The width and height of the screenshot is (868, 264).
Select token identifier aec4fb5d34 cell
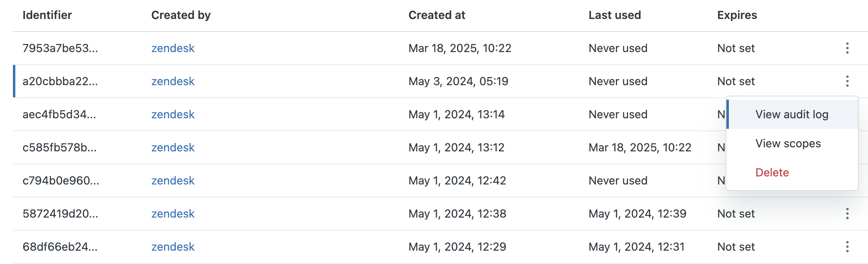(59, 114)
